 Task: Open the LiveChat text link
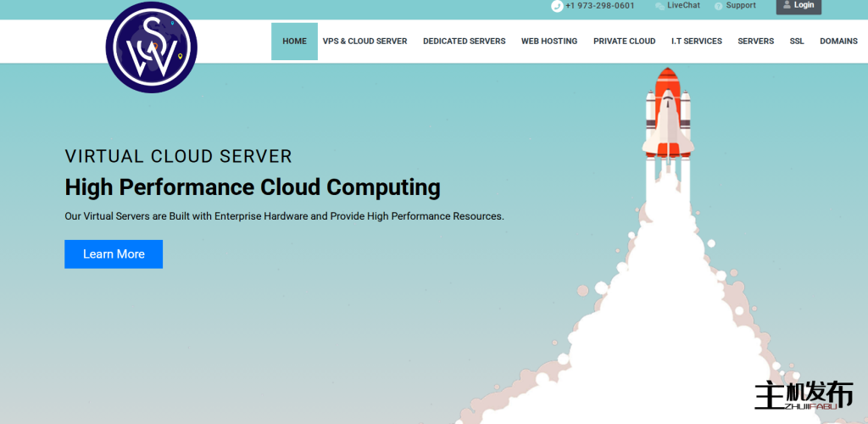[x=683, y=5]
